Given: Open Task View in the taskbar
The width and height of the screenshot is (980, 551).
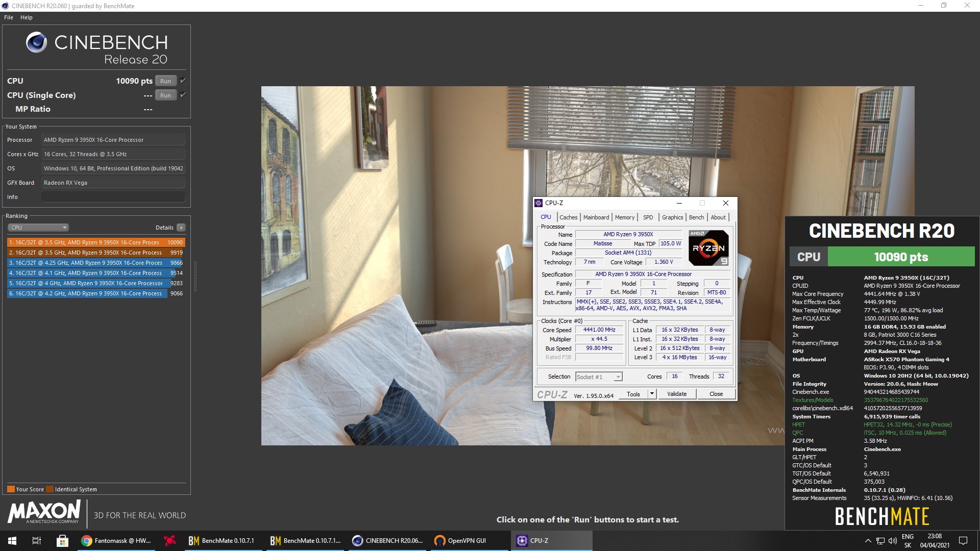Looking at the screenshot, I should (x=37, y=541).
